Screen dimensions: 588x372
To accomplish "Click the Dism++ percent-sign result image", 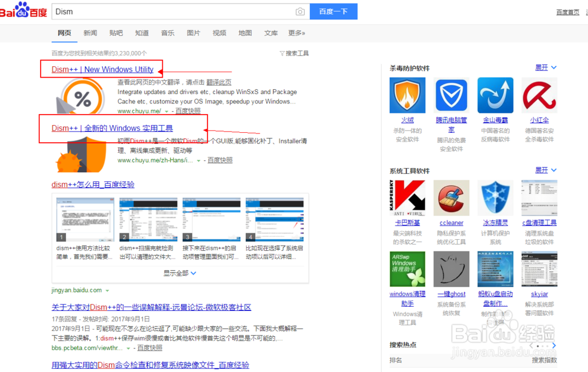I will [80, 96].
